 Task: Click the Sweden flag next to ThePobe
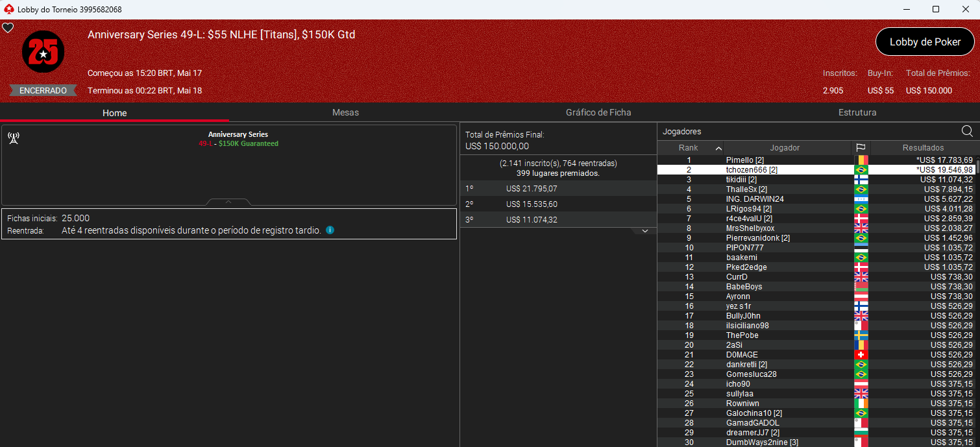[x=861, y=335]
